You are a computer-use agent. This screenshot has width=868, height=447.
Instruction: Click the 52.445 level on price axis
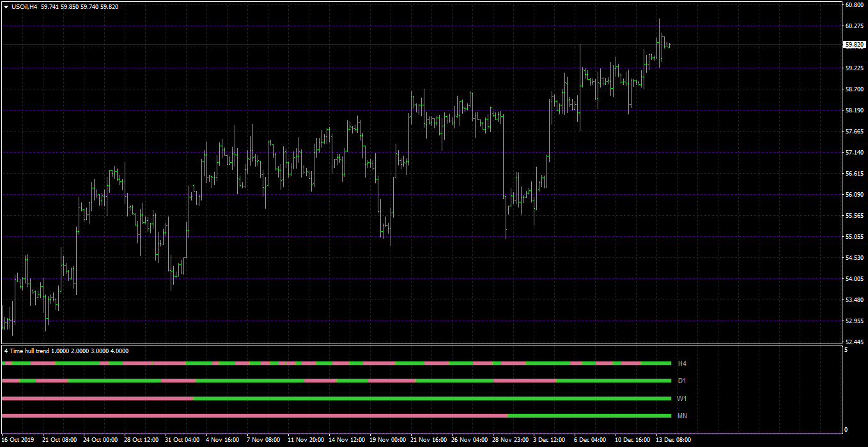click(x=855, y=342)
